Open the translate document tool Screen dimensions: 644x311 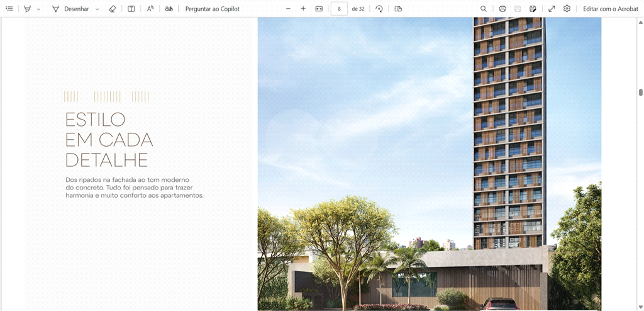(x=169, y=9)
